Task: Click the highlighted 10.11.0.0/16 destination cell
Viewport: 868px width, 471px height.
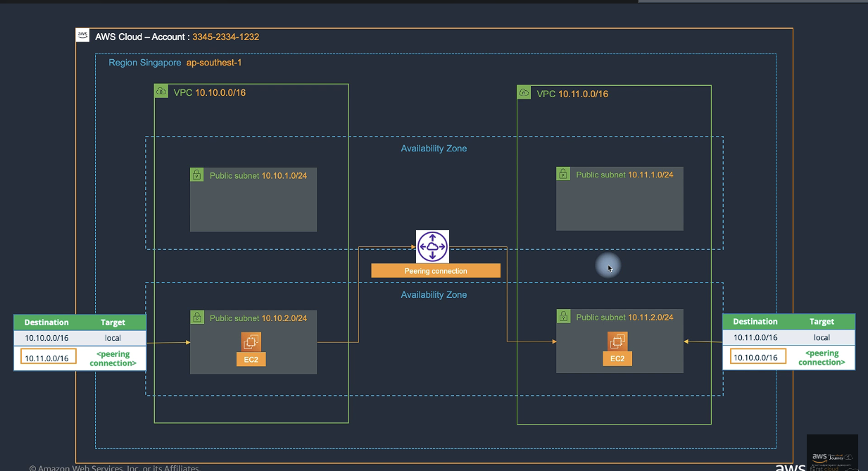Action: [46, 358]
